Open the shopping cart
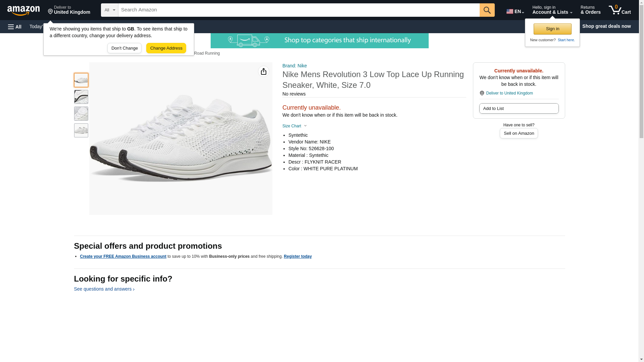644x362 pixels. coord(620,10)
